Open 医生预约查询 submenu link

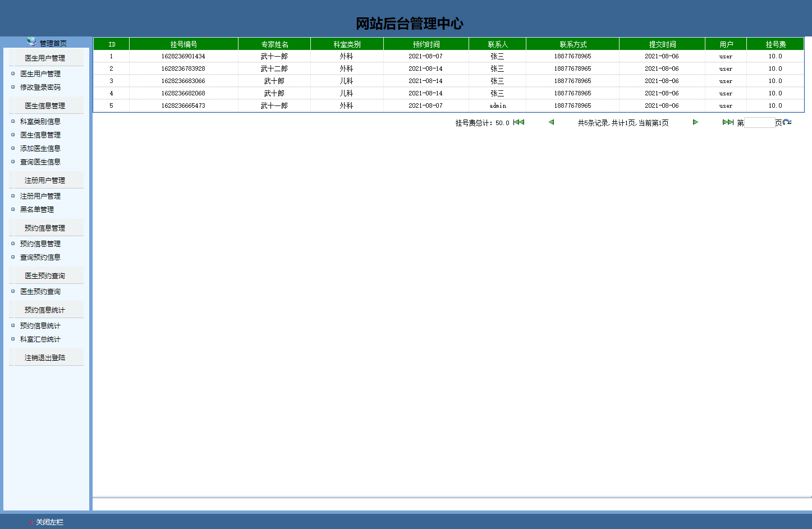point(40,291)
